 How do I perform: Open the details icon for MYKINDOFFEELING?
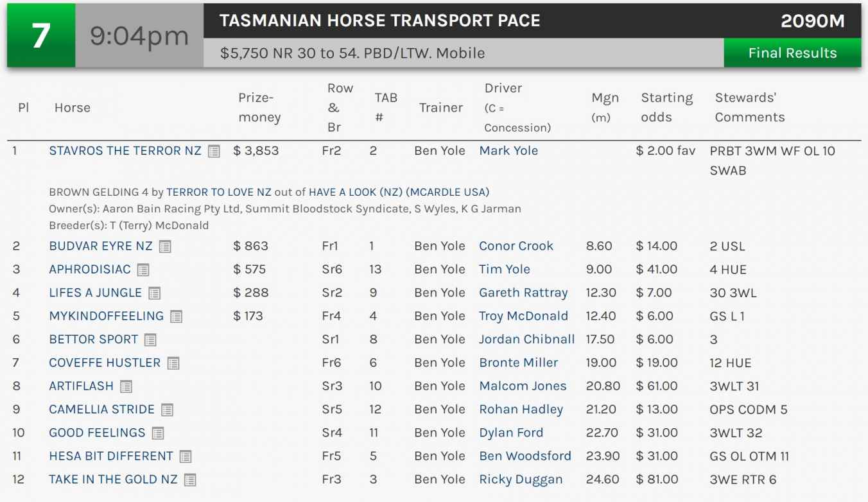176,316
